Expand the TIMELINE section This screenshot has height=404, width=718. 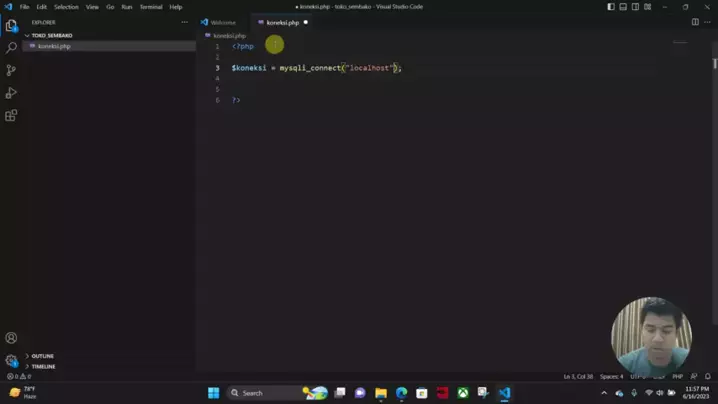pyautogui.click(x=43, y=366)
